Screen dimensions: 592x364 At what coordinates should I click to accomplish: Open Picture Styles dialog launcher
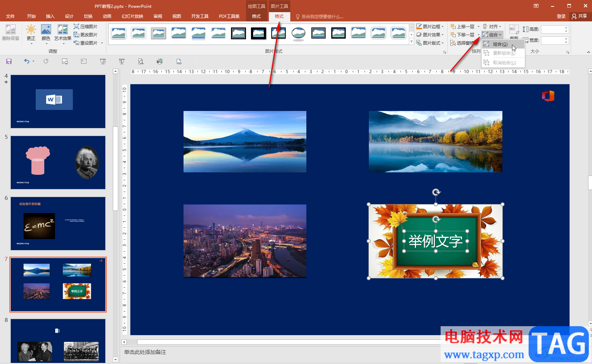445,52
